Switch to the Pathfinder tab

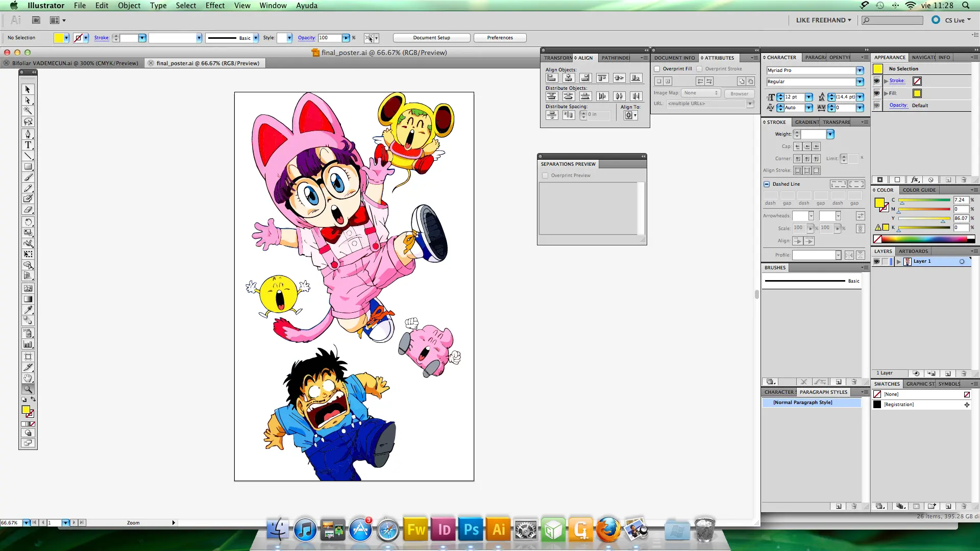(616, 58)
